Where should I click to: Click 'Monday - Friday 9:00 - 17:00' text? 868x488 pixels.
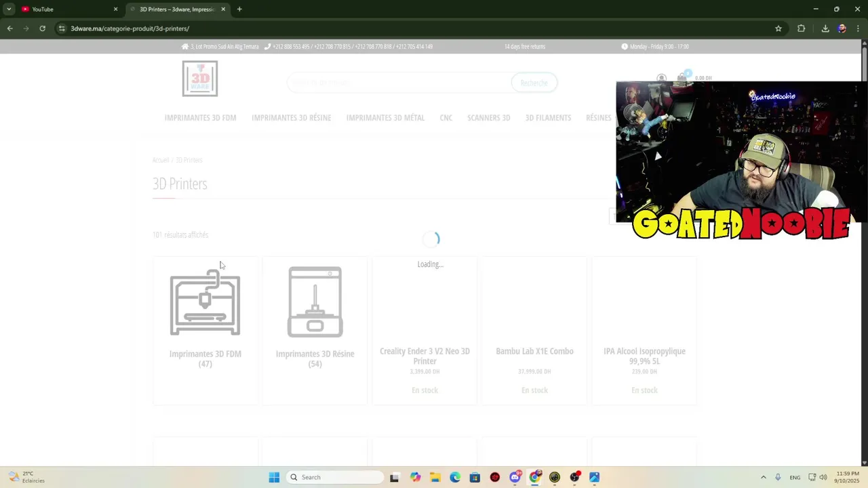659,47
